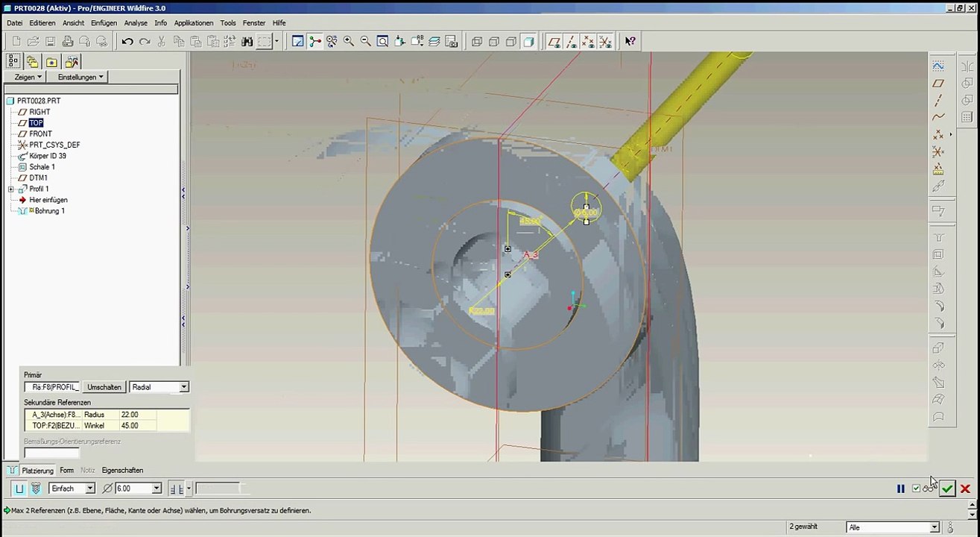
Task: Toggle wireframe display mode
Action: point(477,42)
